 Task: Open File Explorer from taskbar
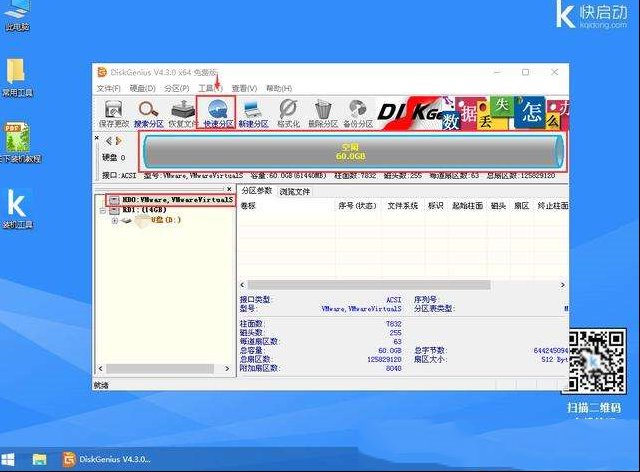point(40,459)
